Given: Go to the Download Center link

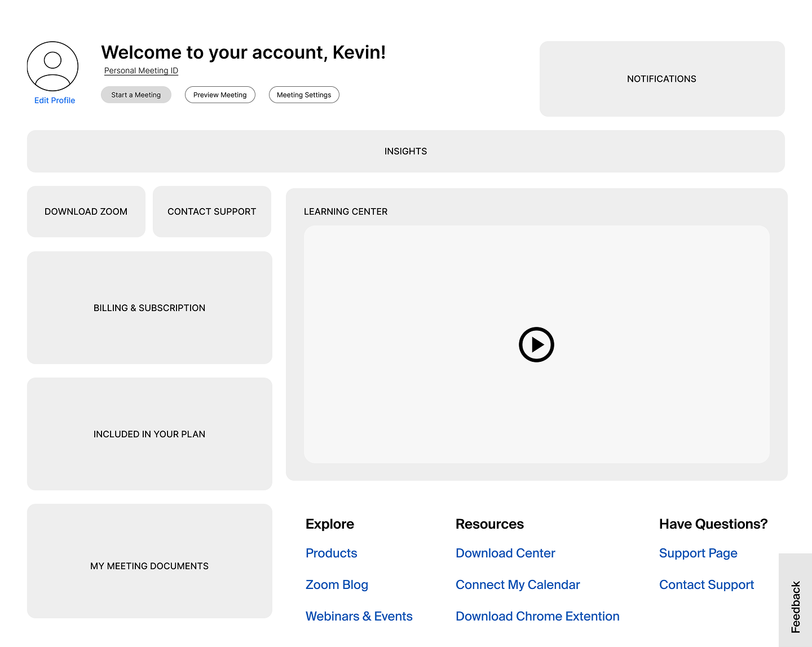Looking at the screenshot, I should [x=505, y=553].
